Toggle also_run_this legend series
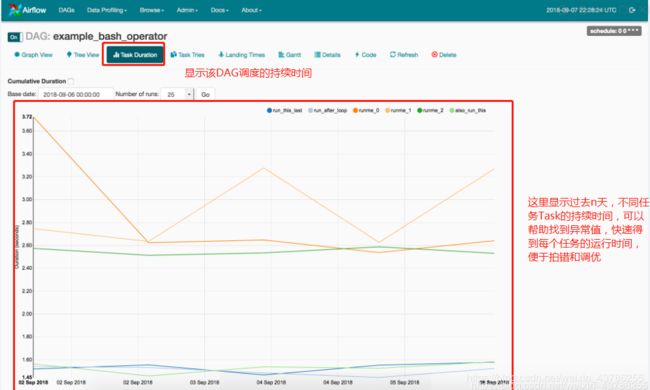The image size is (650, 390). [x=468, y=110]
